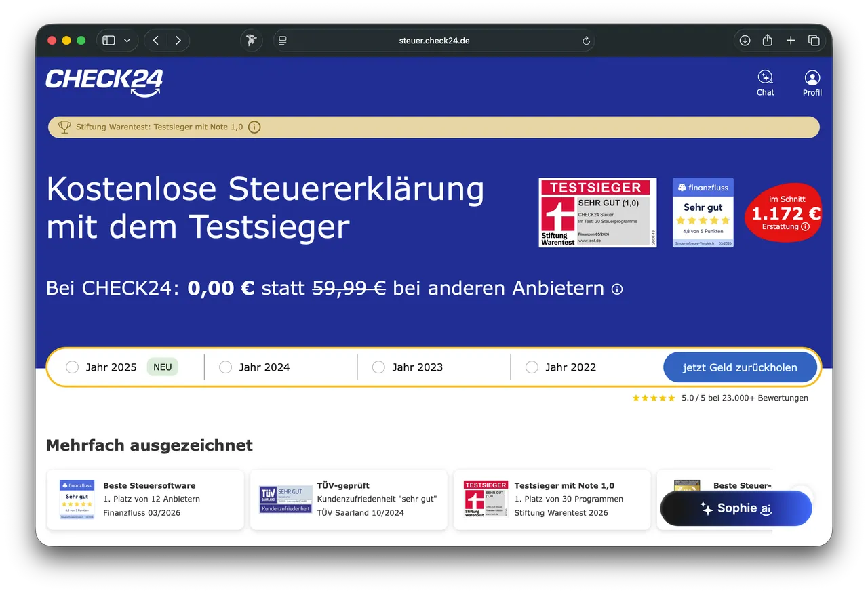Open Safari downloads icon
The image size is (868, 593).
point(745,41)
